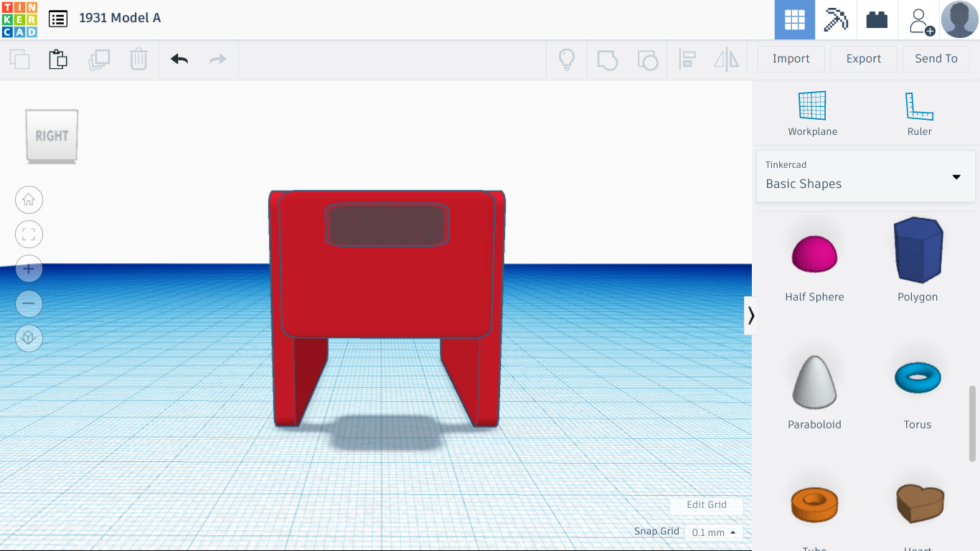This screenshot has width=980, height=551.
Task: Collapse the shapes panel with the chevron
Action: coord(750,316)
